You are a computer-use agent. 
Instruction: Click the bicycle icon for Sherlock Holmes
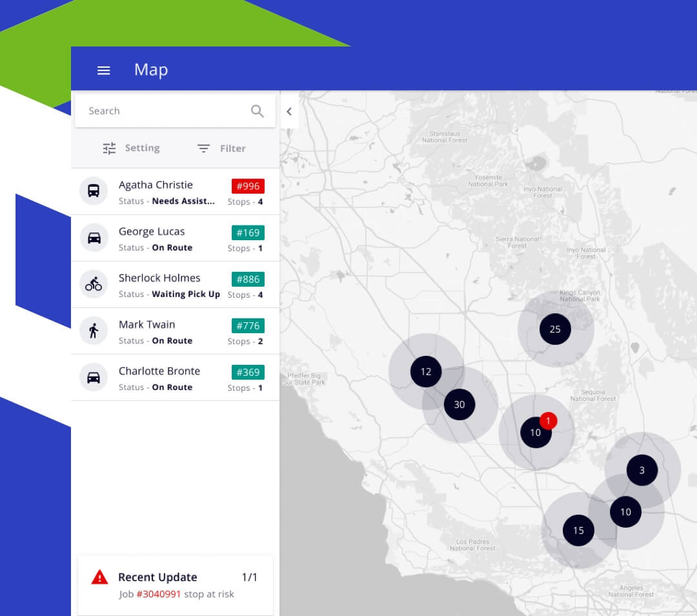coord(94,284)
